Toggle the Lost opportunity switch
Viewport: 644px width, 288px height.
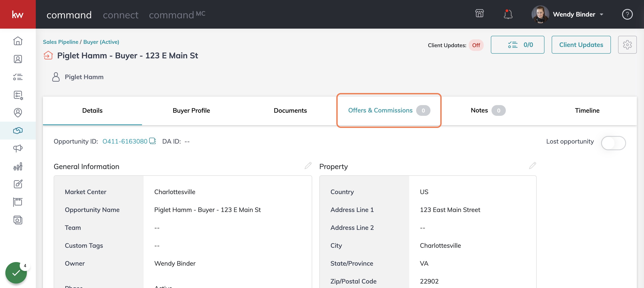coord(613,143)
